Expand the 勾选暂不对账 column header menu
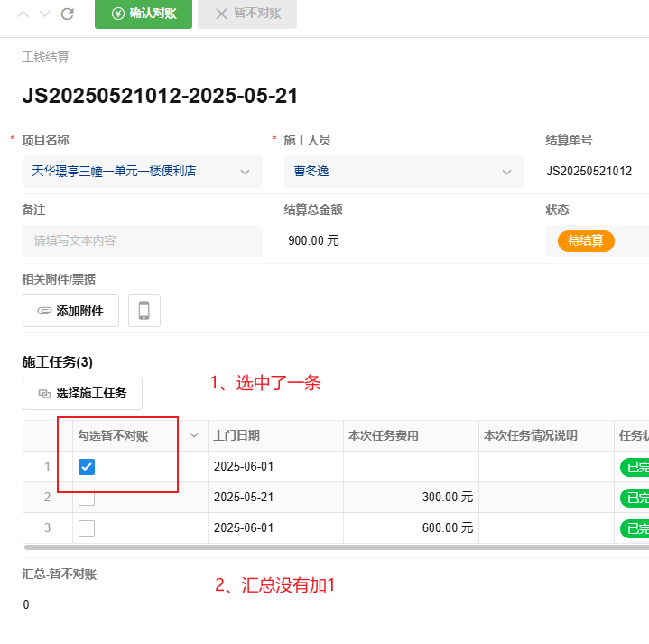The image size is (649, 644). [193, 436]
